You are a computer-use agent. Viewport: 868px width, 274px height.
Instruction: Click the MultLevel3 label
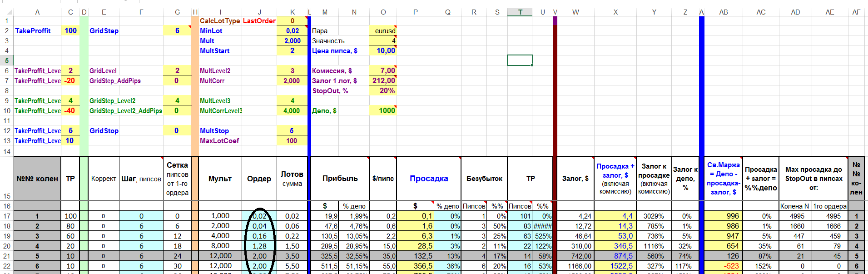coord(215,101)
